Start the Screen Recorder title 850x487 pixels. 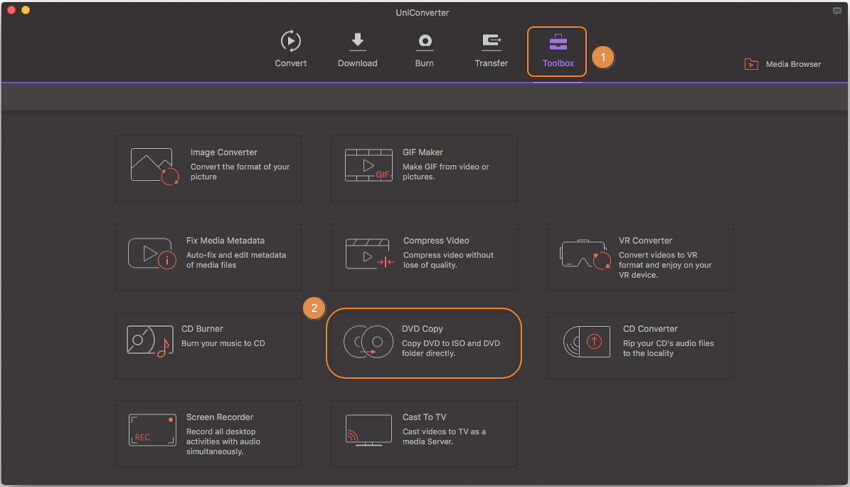tap(220, 417)
